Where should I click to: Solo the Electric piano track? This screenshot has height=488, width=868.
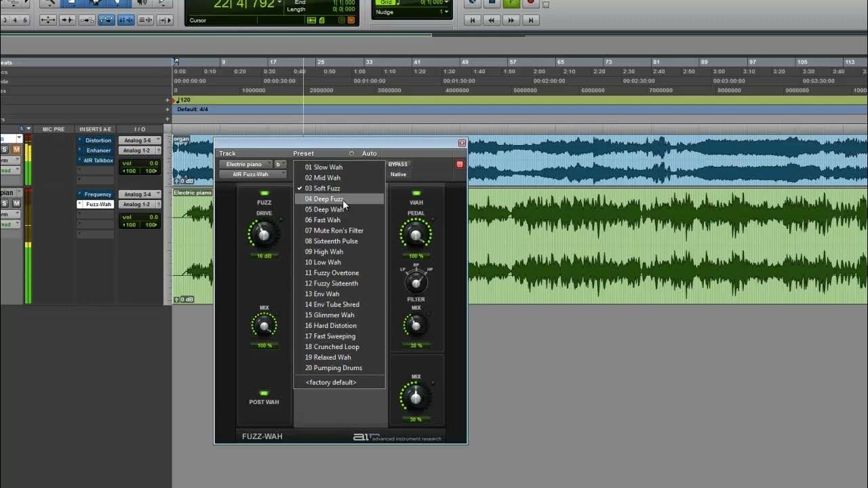[5, 203]
